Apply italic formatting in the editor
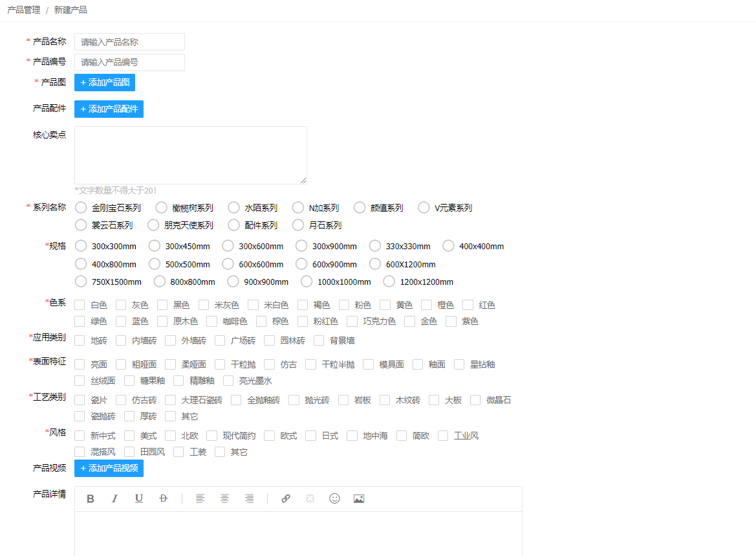 114,498
